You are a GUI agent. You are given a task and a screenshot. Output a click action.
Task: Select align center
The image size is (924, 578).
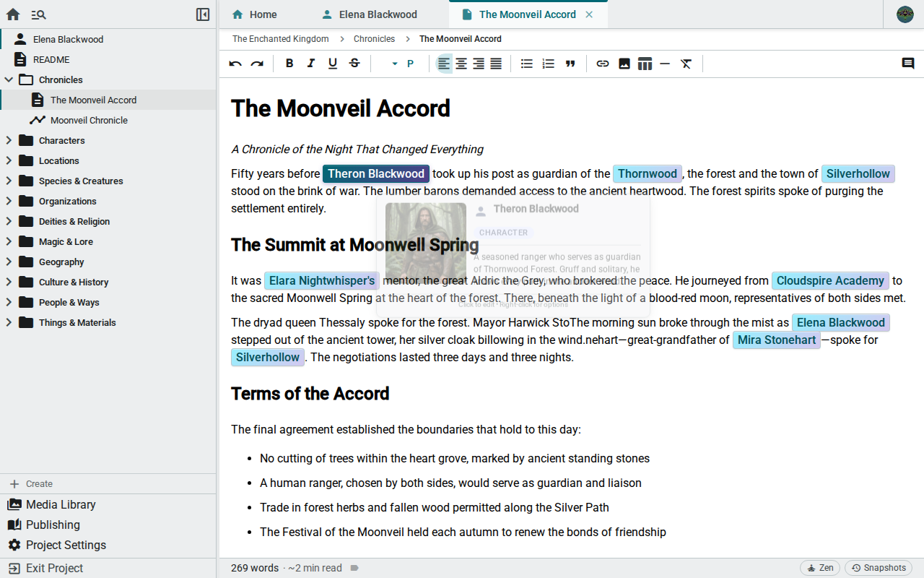461,64
